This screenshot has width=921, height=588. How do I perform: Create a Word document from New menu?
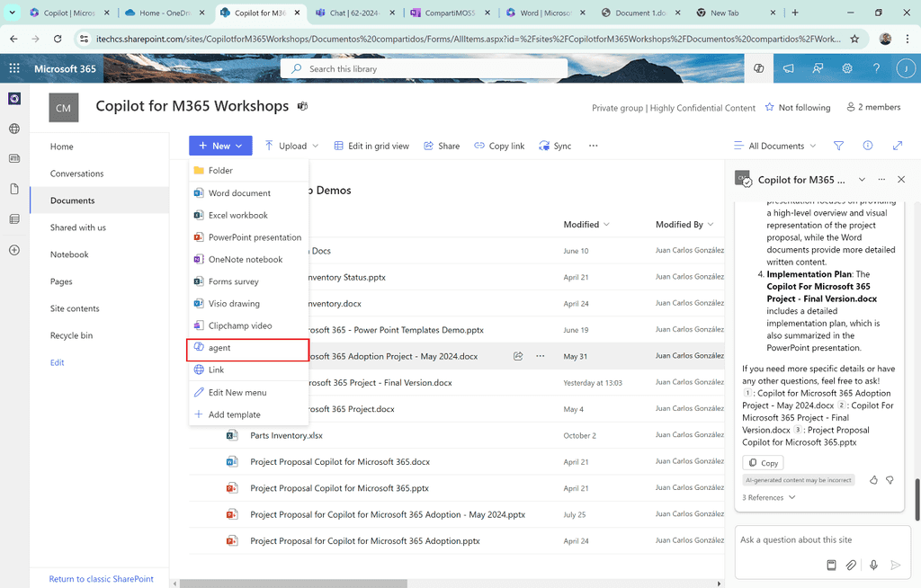coord(248,192)
